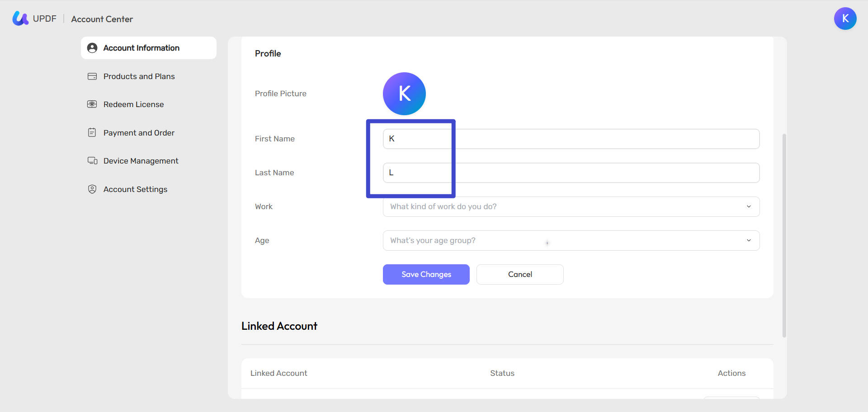Click the UPDF brand name text
This screenshot has height=412, width=868.
[45, 19]
